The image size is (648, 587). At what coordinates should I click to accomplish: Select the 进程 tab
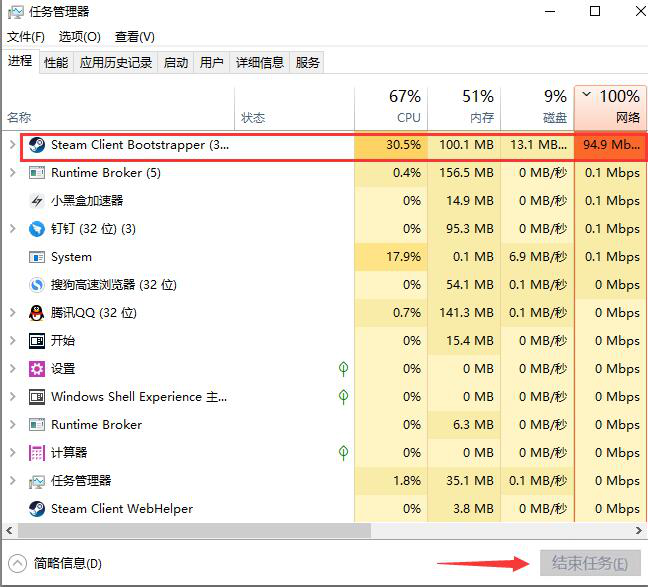coord(20,61)
